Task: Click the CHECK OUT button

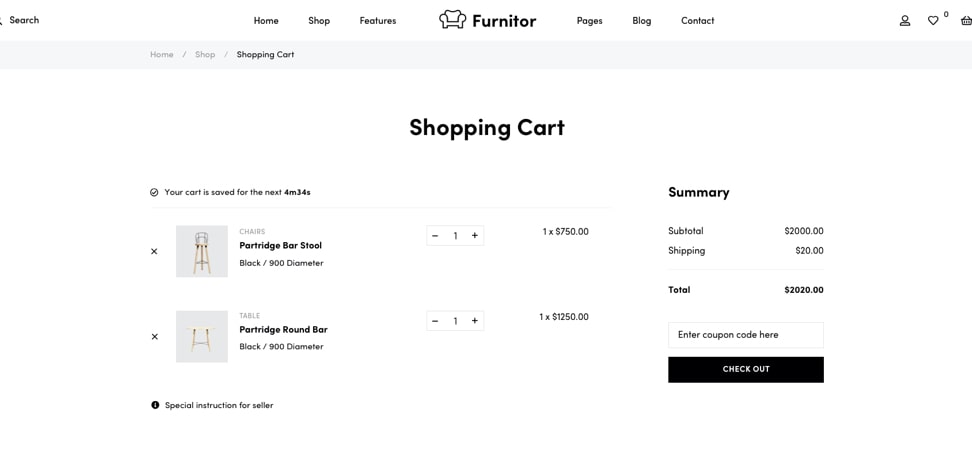Action: 746,369
